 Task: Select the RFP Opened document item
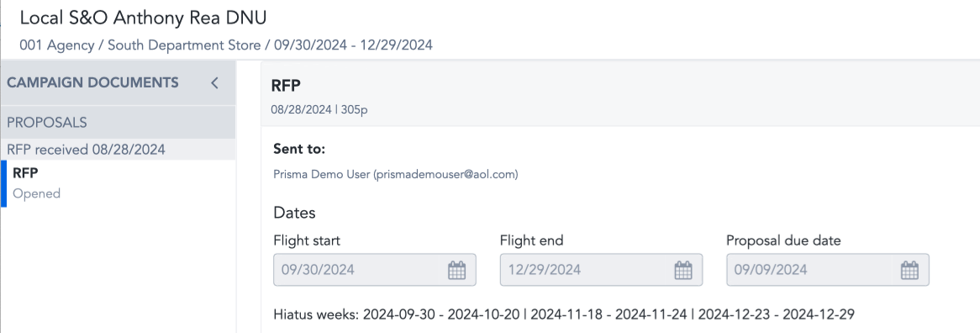coord(119,183)
